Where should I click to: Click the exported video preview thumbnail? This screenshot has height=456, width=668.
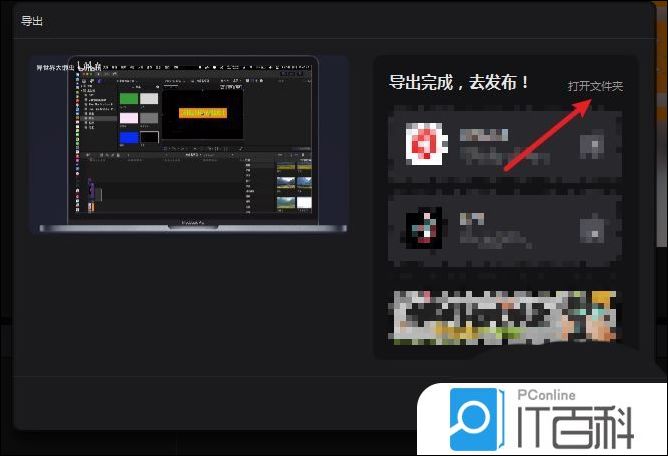click(x=190, y=144)
